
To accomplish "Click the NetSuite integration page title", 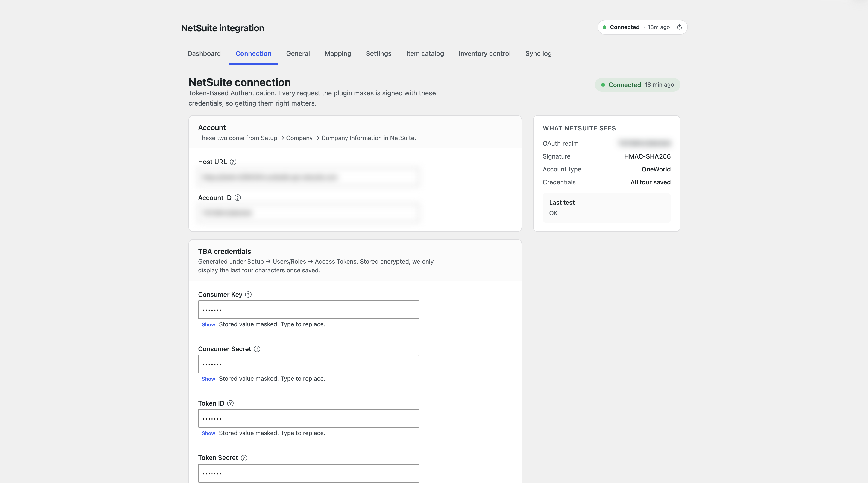I will tap(222, 28).
